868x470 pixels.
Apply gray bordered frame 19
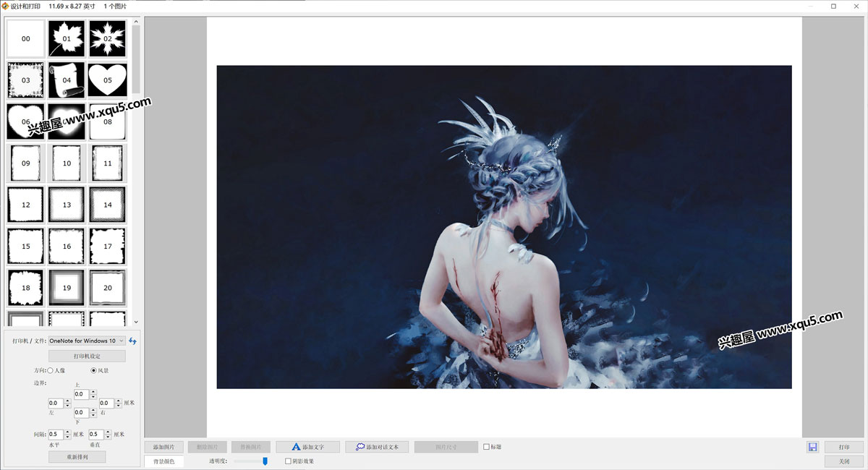tap(67, 287)
